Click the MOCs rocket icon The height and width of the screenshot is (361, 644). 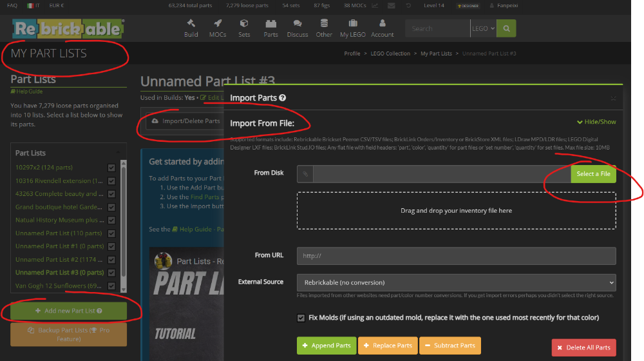[x=218, y=23]
